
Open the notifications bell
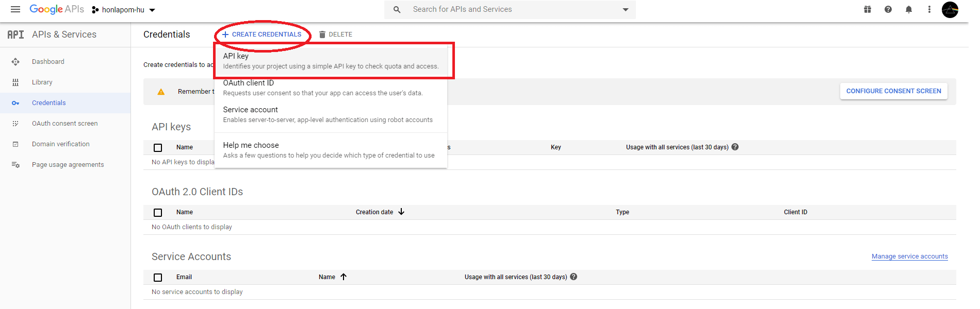[x=909, y=9]
